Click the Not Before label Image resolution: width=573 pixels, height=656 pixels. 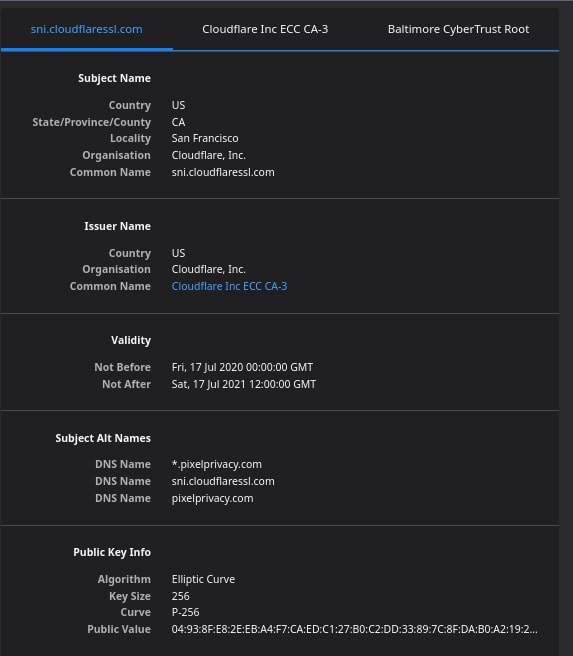coord(122,367)
